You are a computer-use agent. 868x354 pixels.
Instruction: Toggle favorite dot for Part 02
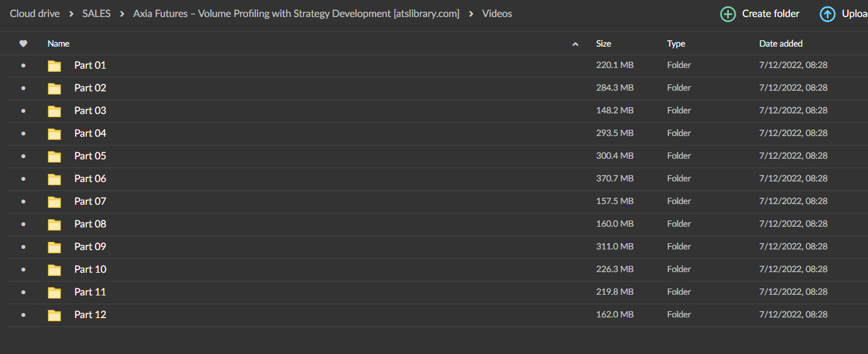(x=23, y=88)
